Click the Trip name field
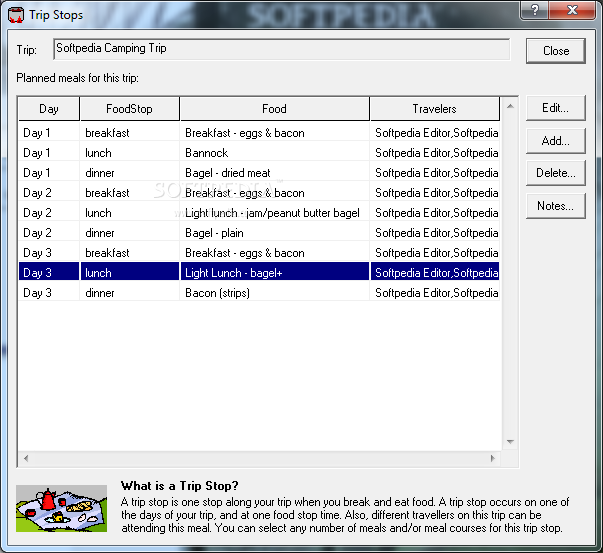603x553 pixels. 282,49
